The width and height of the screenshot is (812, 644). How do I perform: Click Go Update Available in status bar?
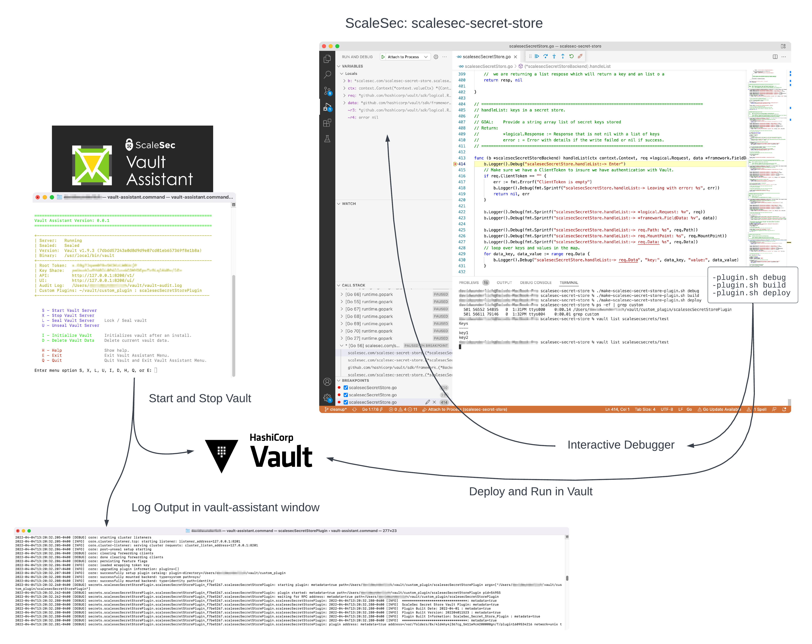(x=719, y=409)
